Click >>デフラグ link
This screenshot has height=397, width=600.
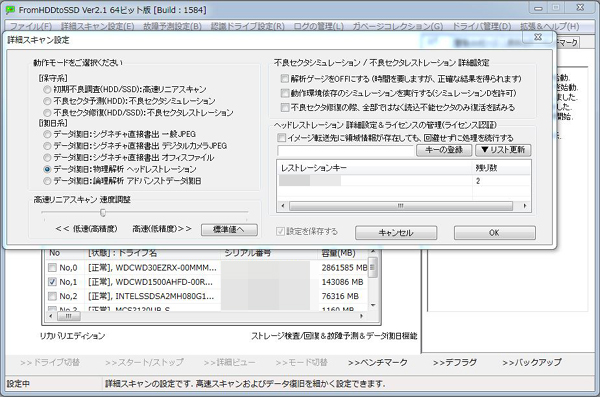click(x=455, y=363)
